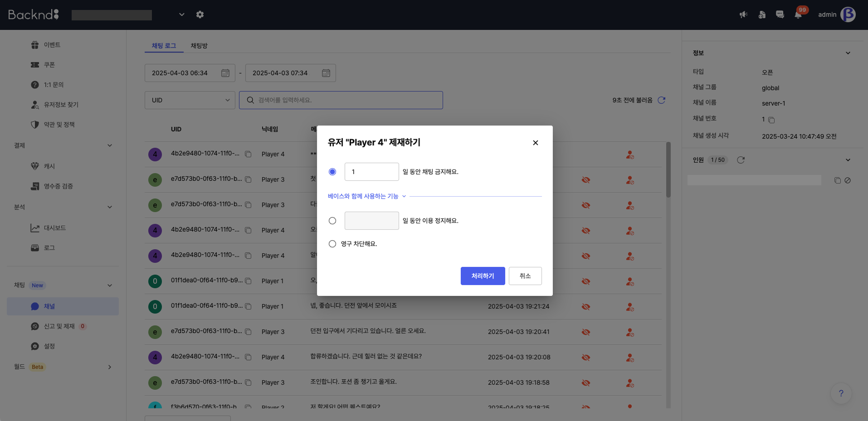The image size is (868, 421).
Task: Hide message in 19:21:24 Player 1 row
Action: [x=586, y=307]
